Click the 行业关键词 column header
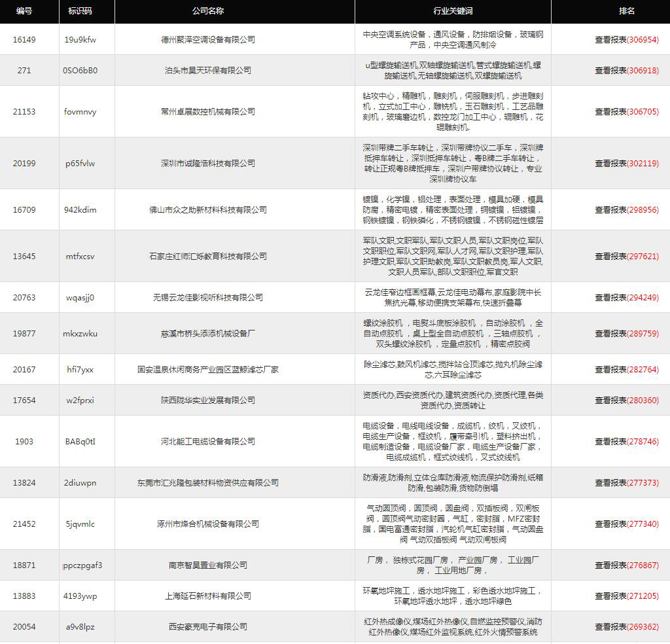Screen dimensions: 670x644 tap(453, 11)
